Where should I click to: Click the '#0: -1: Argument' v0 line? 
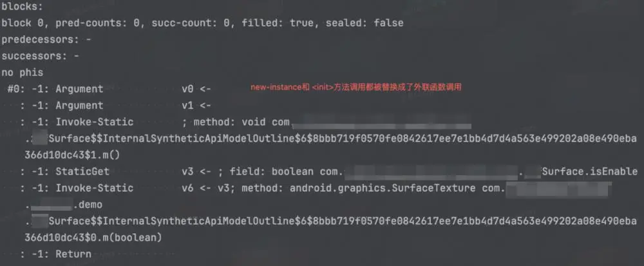pyautogui.click(x=109, y=89)
